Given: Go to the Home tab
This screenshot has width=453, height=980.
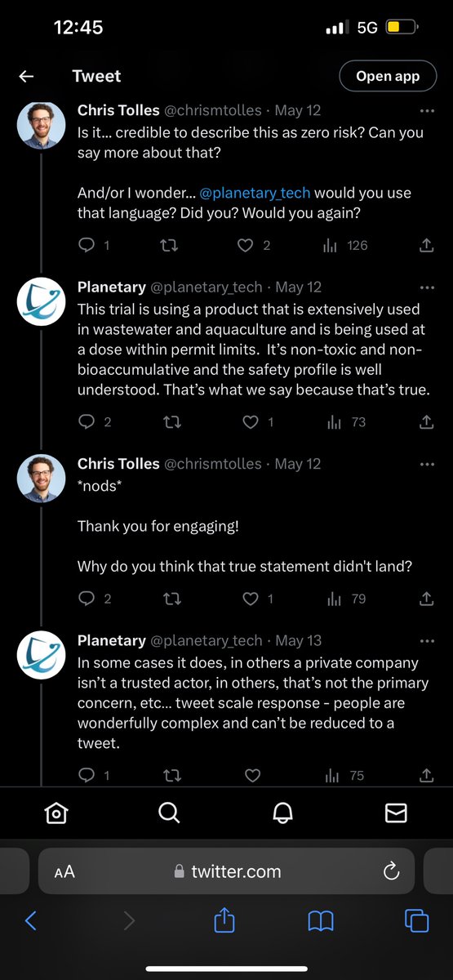Looking at the screenshot, I should coord(56,813).
